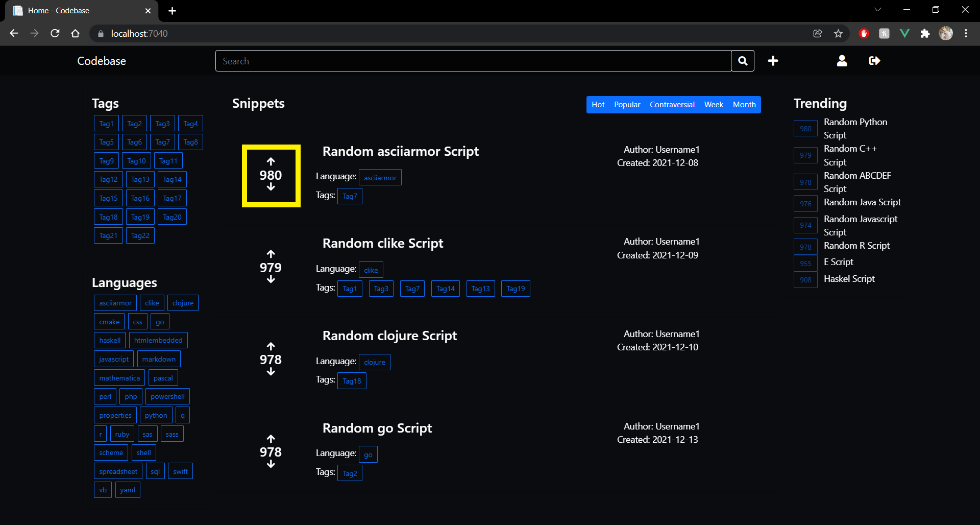Switch to the Month tab
980x525 pixels.
[x=744, y=104]
